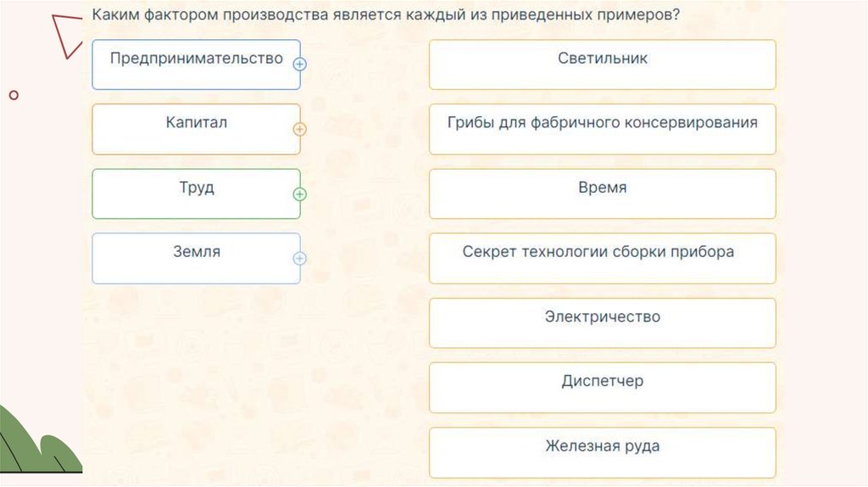The width and height of the screenshot is (868, 487).
Task: Select the Земля factor card
Action: 196,258
